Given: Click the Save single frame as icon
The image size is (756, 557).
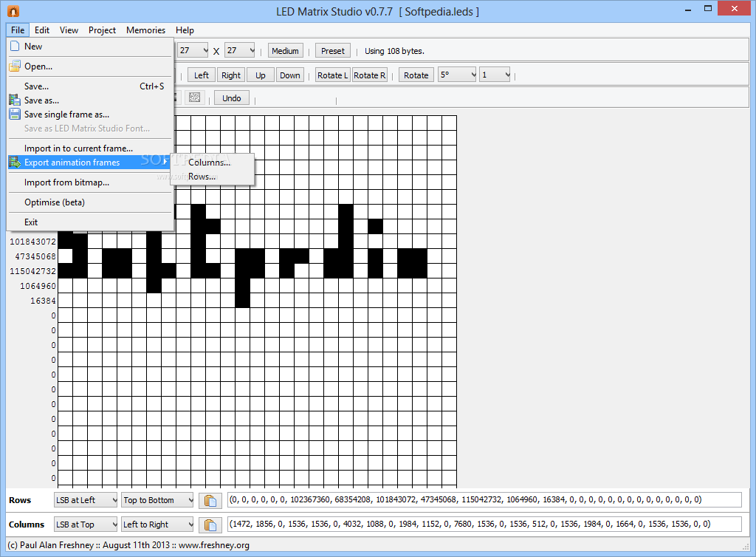Looking at the screenshot, I should click(x=15, y=115).
